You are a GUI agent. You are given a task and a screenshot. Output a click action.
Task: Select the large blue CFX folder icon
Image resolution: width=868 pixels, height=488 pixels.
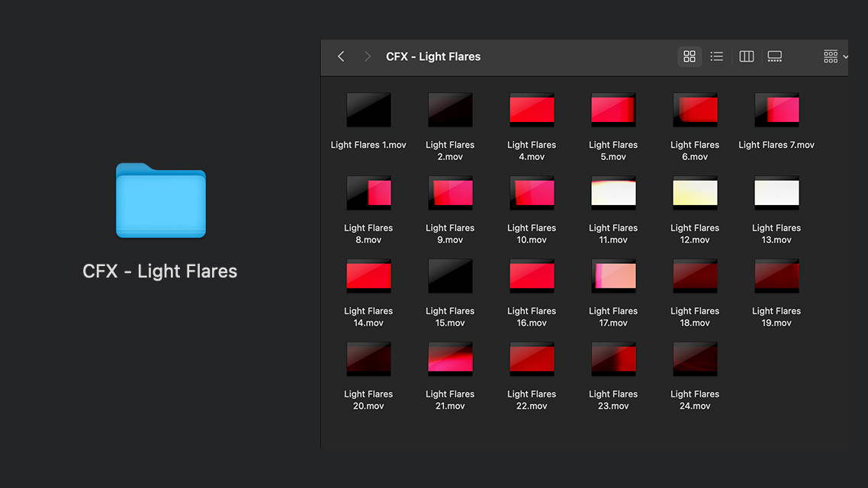point(160,201)
